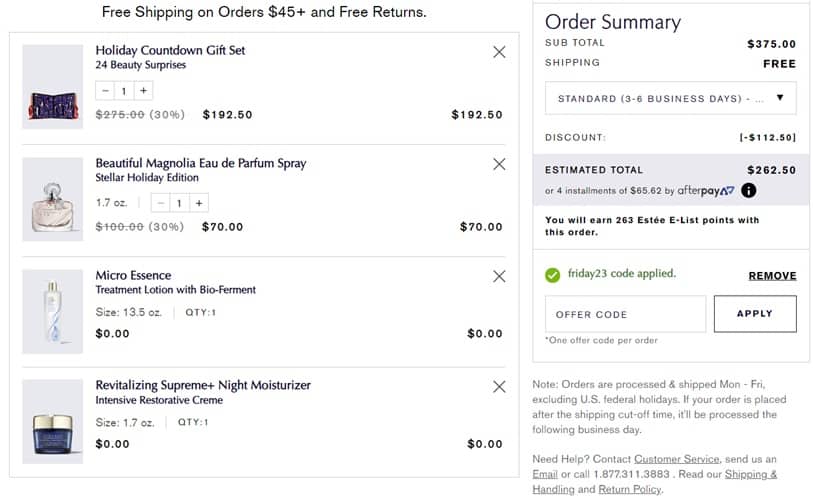Decrease Beautiful Magnolia perfume quantity
Screen dimensions: 813x500
click(x=161, y=203)
